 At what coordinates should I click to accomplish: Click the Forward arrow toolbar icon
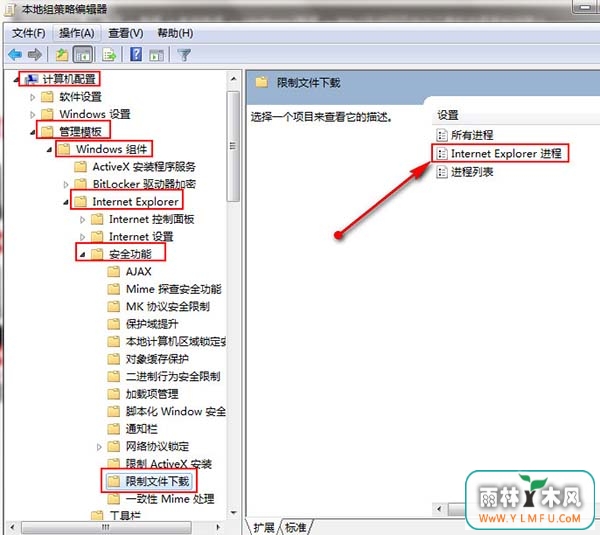(35, 55)
